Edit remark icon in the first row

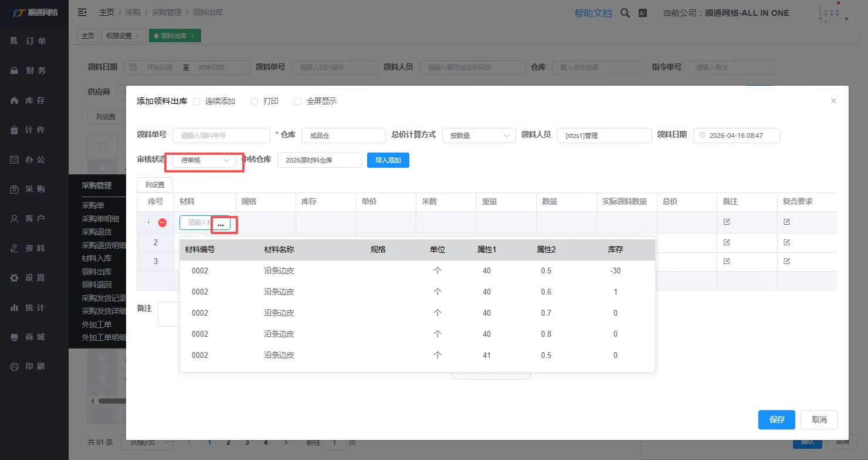point(727,222)
